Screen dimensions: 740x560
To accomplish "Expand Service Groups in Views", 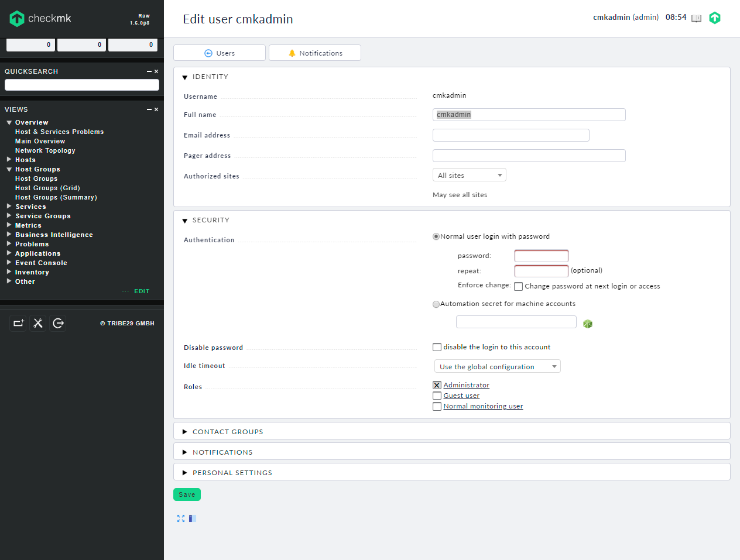I will click(9, 215).
